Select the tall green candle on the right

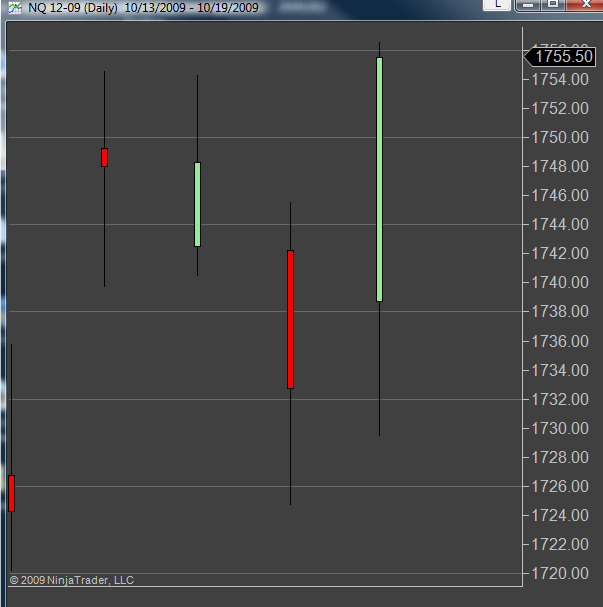coord(380,179)
